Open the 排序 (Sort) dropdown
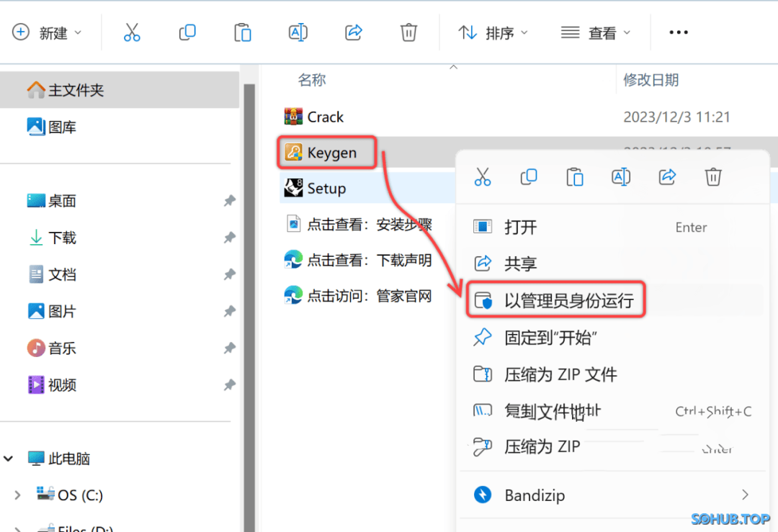The width and height of the screenshot is (778, 532). coord(493,32)
